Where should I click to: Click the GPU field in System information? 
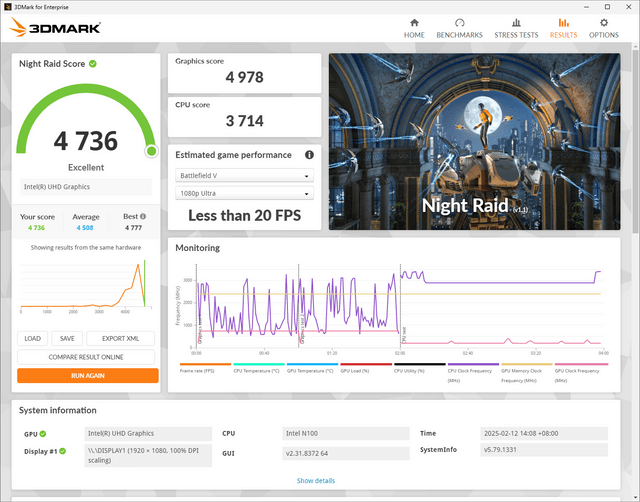(148, 433)
